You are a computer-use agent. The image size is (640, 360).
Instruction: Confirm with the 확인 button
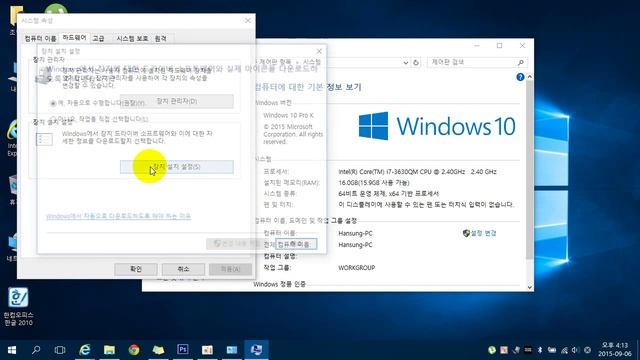pyautogui.click(x=136, y=269)
